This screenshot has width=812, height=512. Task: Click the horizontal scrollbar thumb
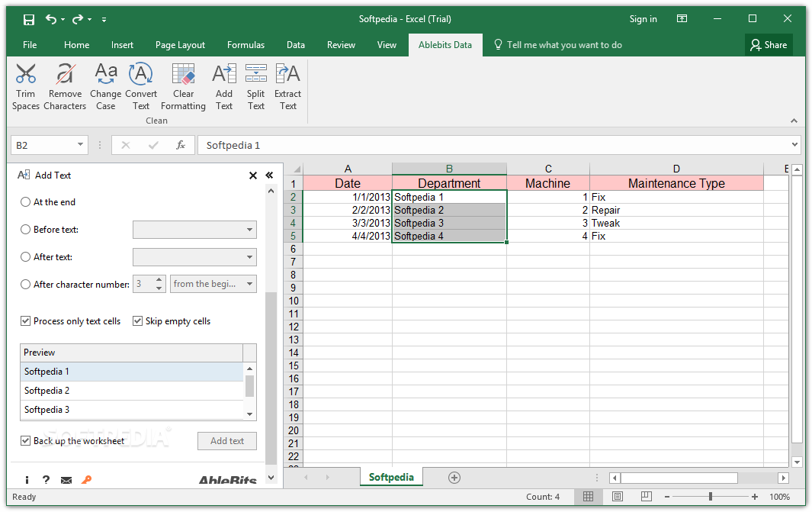click(x=679, y=478)
